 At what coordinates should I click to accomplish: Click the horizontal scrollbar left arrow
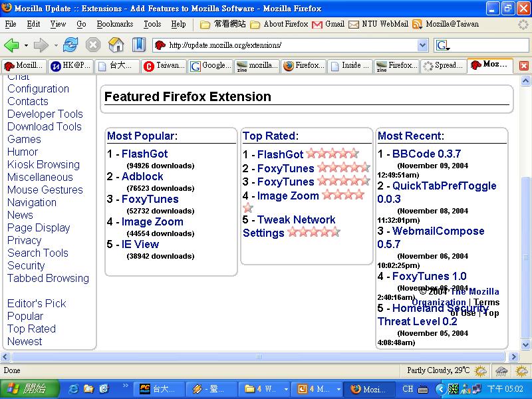[5, 356]
